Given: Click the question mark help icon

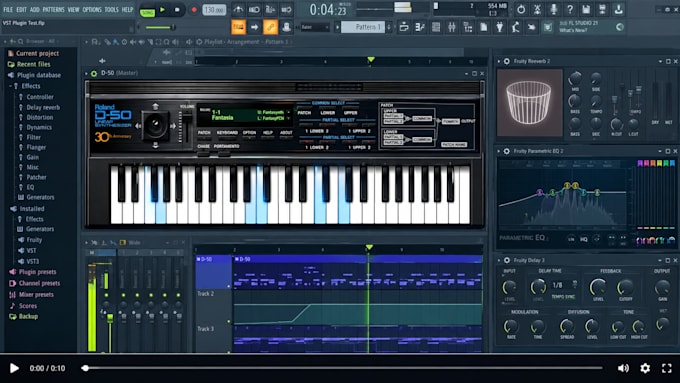Looking at the screenshot, I should coord(570,9).
